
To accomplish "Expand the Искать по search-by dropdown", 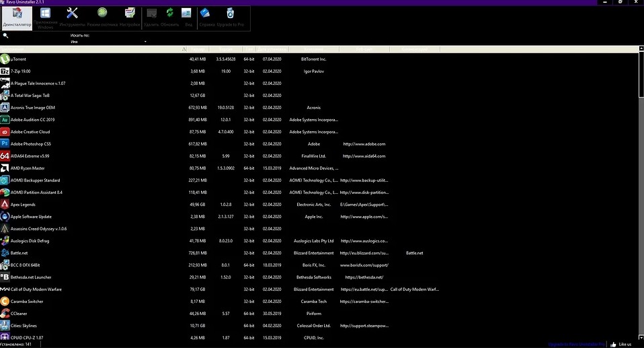I will pos(145,42).
